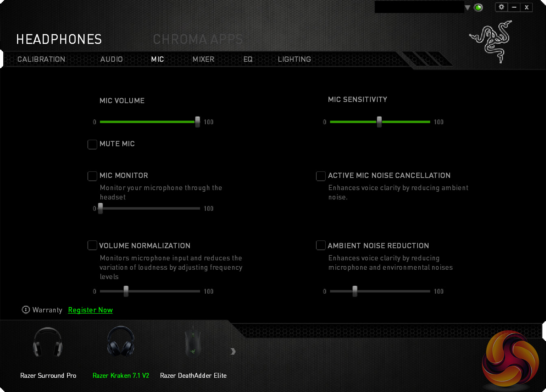This screenshot has width=546, height=392.
Task: Click the Ambient Noise Reduction slider handle
Action: click(x=355, y=291)
